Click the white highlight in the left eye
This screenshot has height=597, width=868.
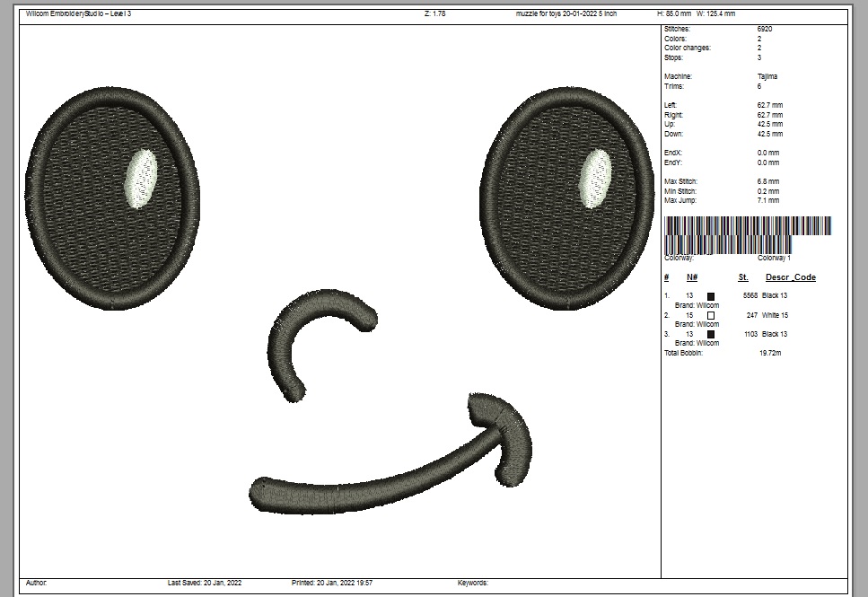point(140,180)
